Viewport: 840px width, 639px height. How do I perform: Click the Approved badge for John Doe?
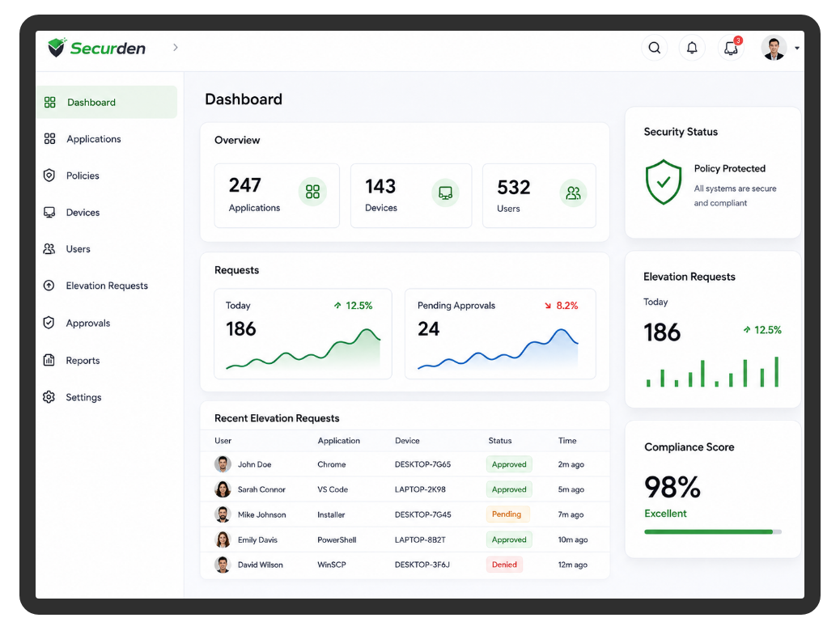pyautogui.click(x=509, y=464)
